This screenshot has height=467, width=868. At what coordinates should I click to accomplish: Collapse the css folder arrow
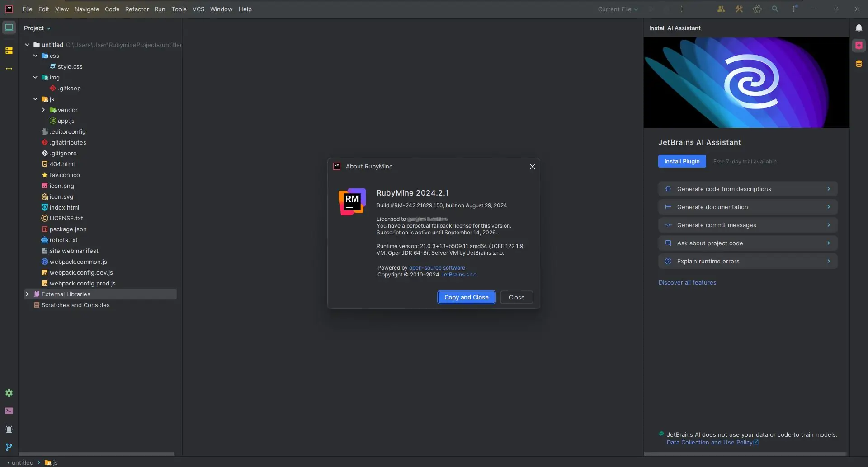pyautogui.click(x=35, y=56)
